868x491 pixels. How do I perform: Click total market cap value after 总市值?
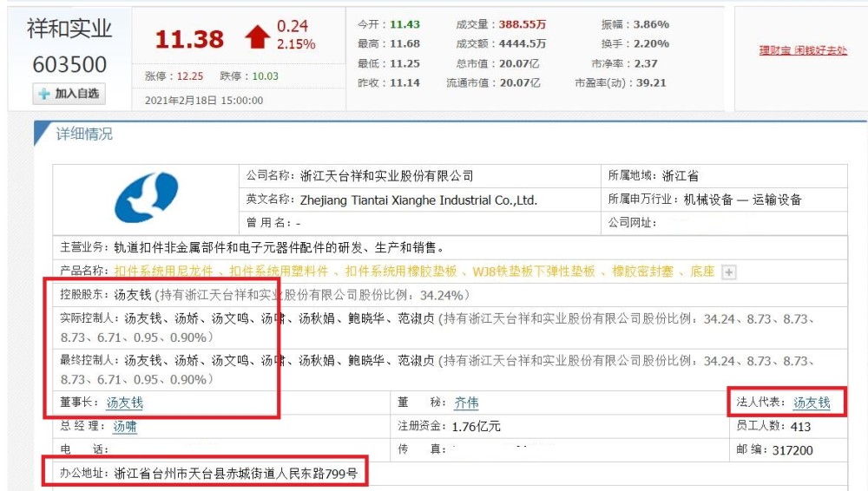coord(519,63)
